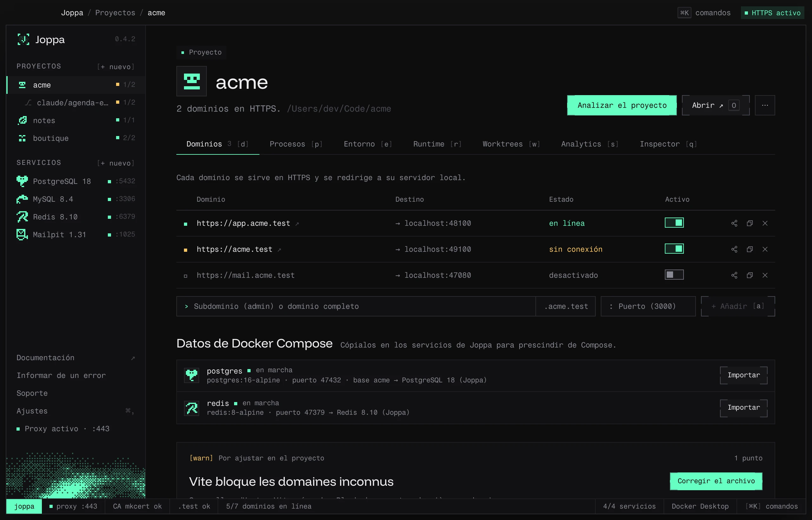812x520 pixels.
Task: Click Corregir el archivo button
Action: pyautogui.click(x=716, y=481)
